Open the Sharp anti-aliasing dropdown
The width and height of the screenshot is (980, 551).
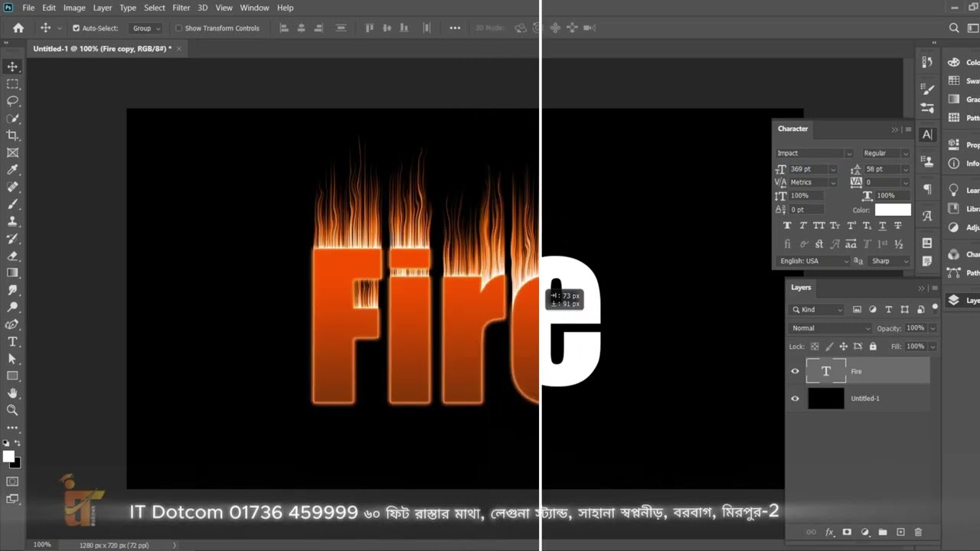(890, 261)
